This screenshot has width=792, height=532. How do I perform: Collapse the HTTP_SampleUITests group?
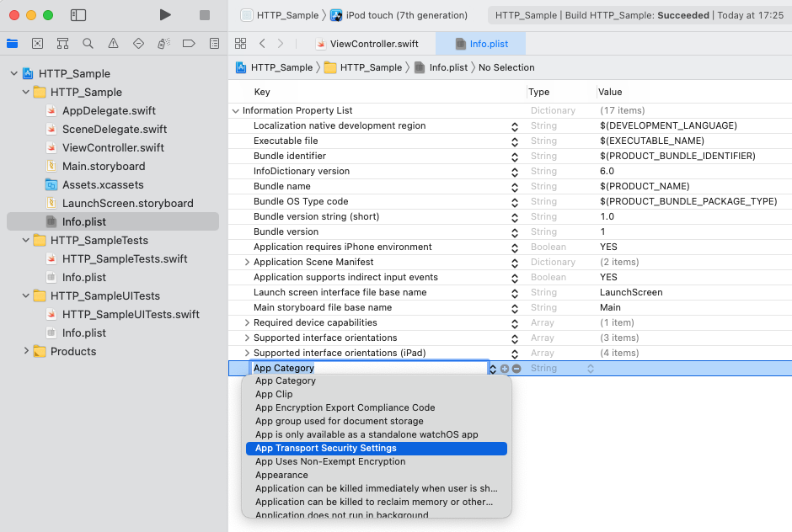tap(26, 295)
